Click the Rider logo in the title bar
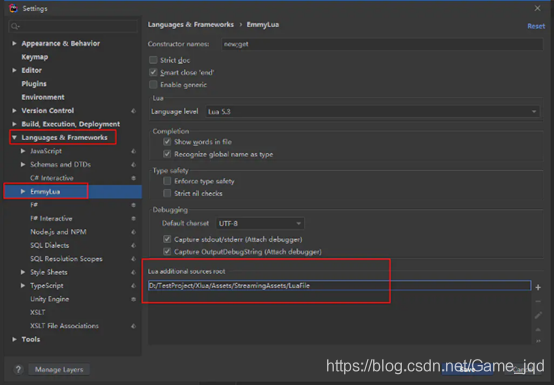 (13, 8)
